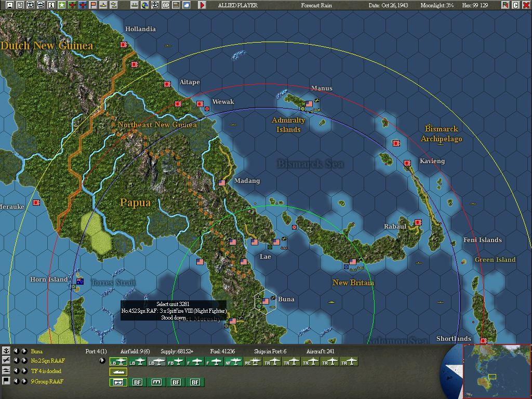Next task force arrow beside TF 4

tap(24, 371)
